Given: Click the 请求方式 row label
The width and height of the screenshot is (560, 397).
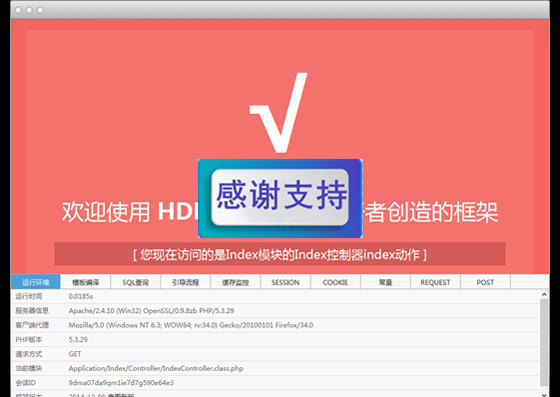Looking at the screenshot, I should pyautogui.click(x=29, y=354).
